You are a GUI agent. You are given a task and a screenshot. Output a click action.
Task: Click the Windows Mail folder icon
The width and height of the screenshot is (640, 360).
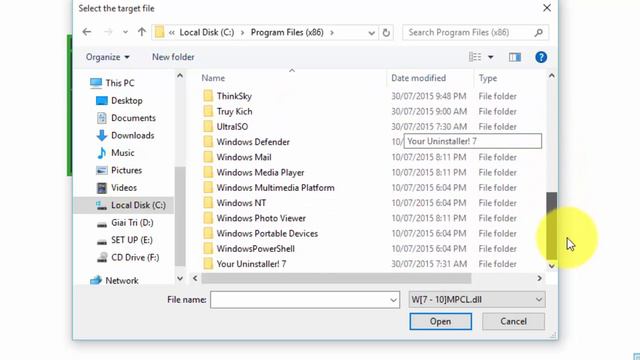click(x=208, y=157)
